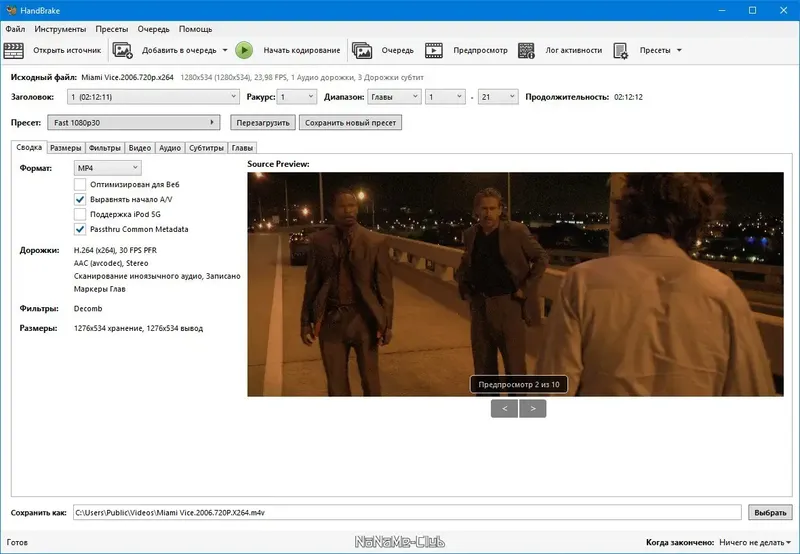Enable the Web optimized checkbox
The height and width of the screenshot is (554, 800).
coord(80,184)
